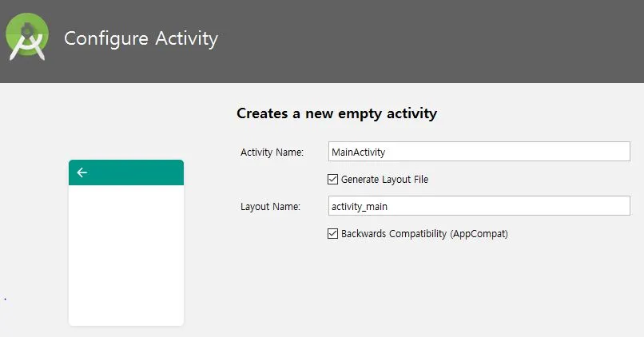Click the "Activity Name:" label
Viewport: 644px width, 337px height.
coord(272,153)
